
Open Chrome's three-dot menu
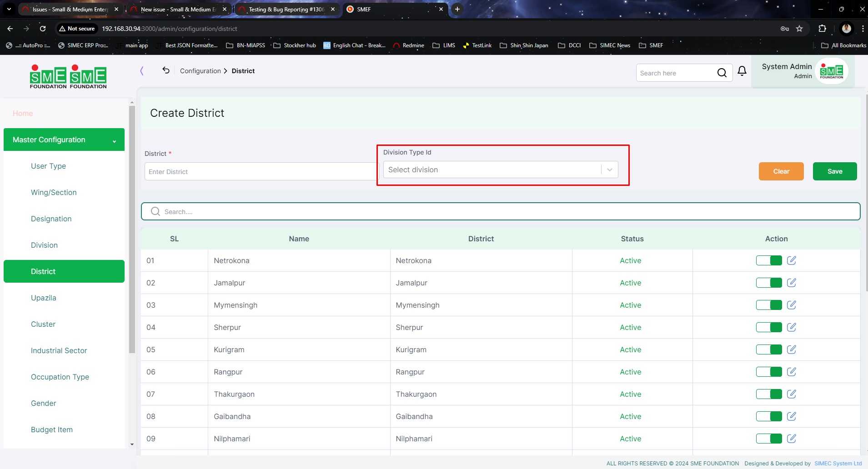(863, 29)
